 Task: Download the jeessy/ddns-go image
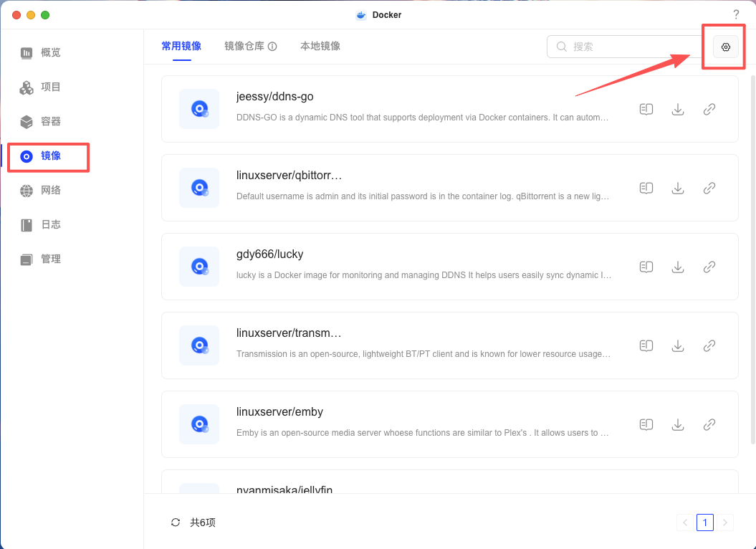(678, 110)
